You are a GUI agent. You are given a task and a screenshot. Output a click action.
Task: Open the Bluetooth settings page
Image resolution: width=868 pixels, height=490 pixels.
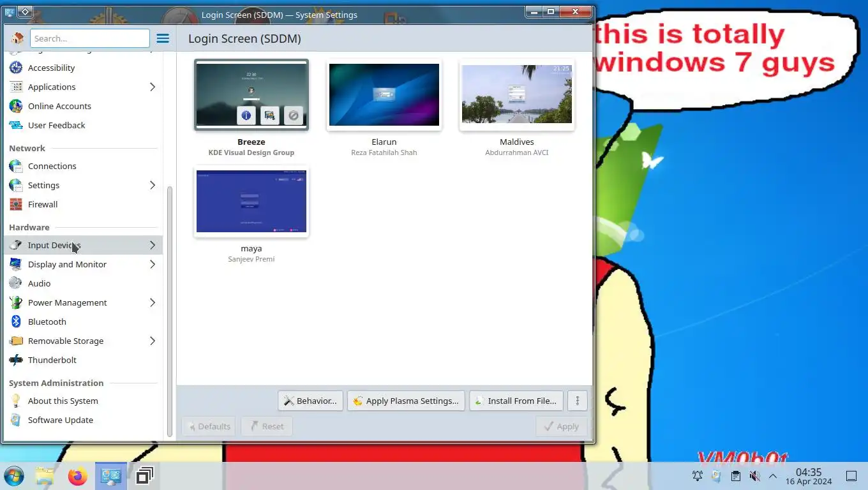coord(84,322)
